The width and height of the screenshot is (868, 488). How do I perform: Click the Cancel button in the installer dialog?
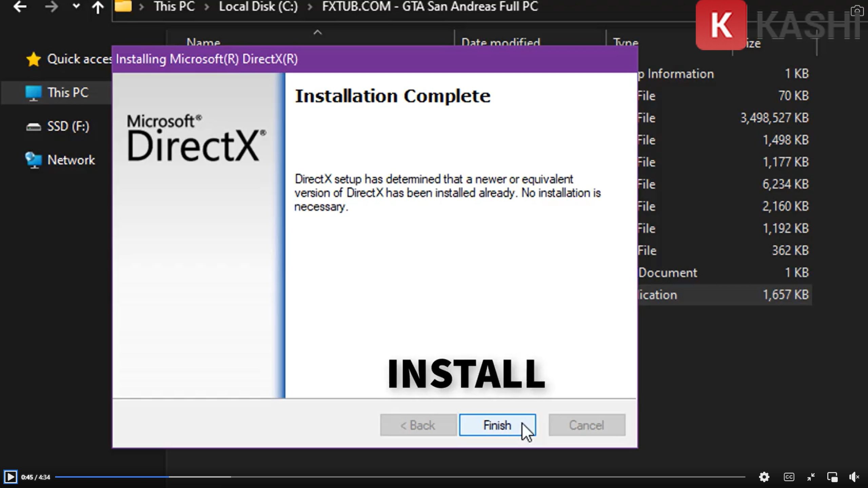pos(587,425)
